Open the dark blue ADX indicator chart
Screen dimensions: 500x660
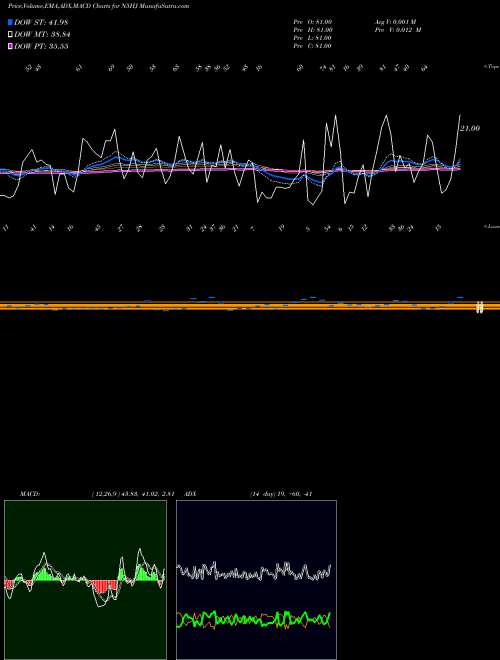pos(256,580)
